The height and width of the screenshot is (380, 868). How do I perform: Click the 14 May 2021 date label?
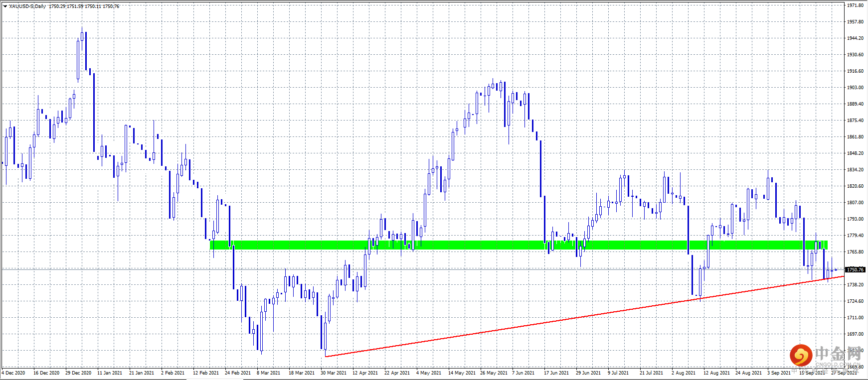click(462, 373)
